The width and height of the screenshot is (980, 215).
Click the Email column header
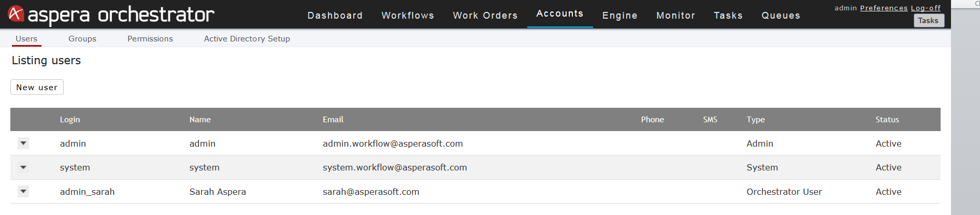coord(333,120)
